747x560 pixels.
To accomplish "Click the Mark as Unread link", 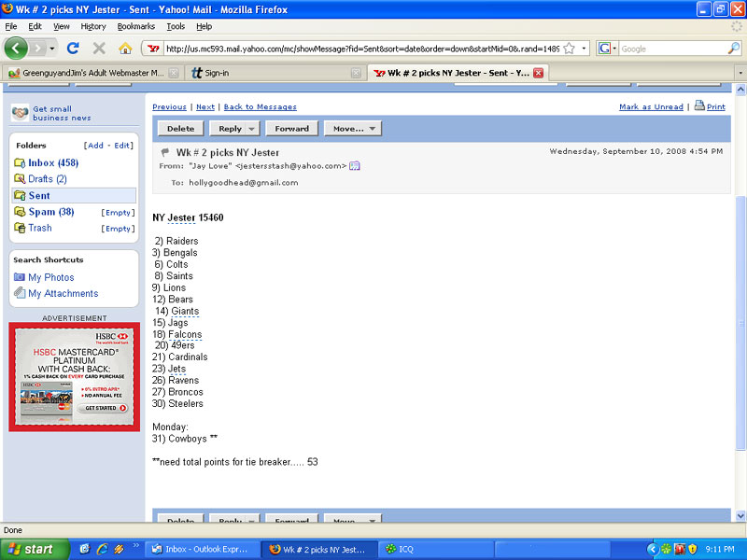I will pyautogui.click(x=651, y=107).
